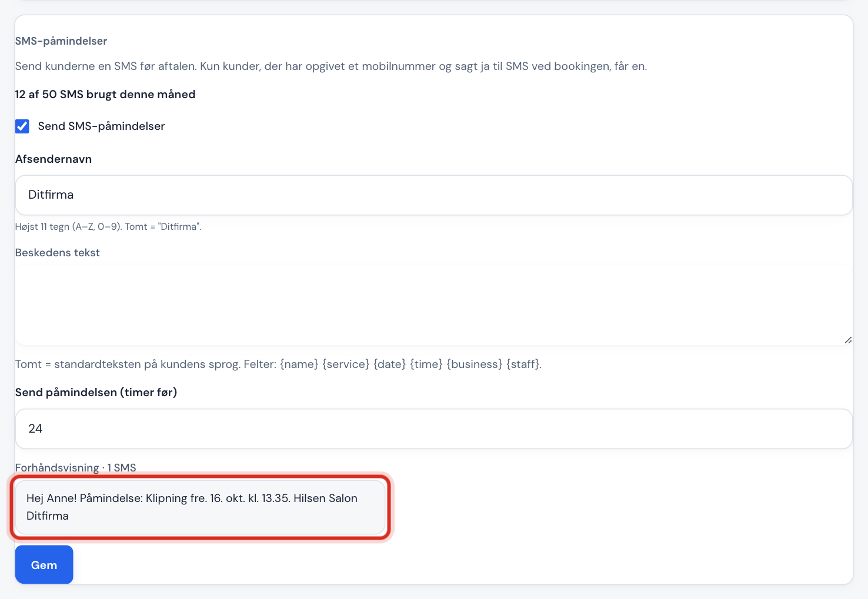This screenshot has height=599, width=868.
Task: Click the textarea resize handle corner
Action: pos(847,340)
